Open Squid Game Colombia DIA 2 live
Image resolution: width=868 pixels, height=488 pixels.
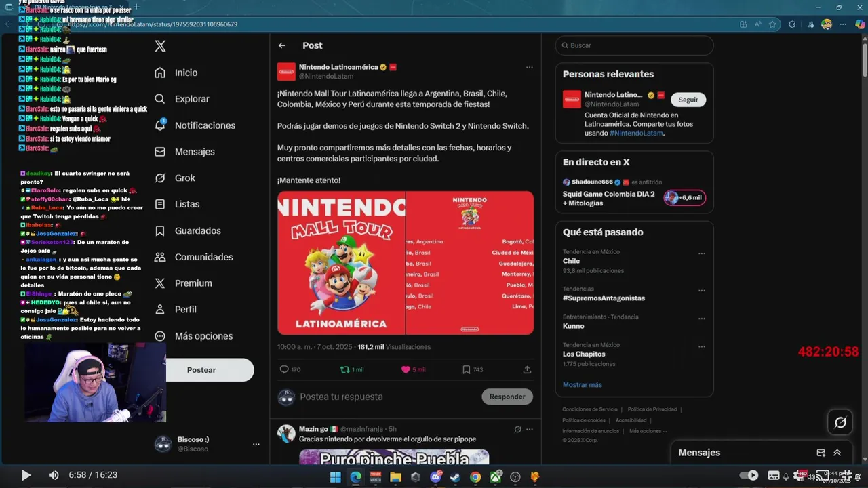[x=609, y=199]
